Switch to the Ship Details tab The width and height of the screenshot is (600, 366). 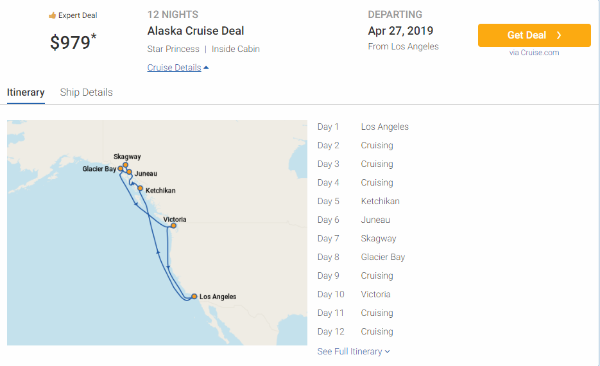tap(86, 92)
